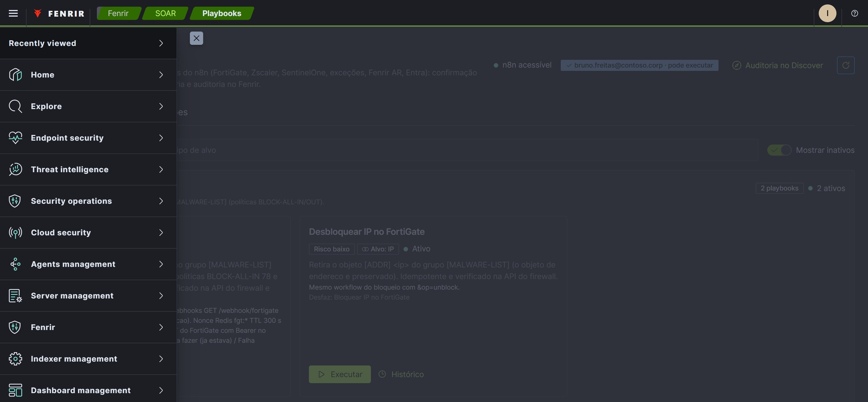The image size is (868, 402).
Task: Expand the Cloud security chevron
Action: 161,233
